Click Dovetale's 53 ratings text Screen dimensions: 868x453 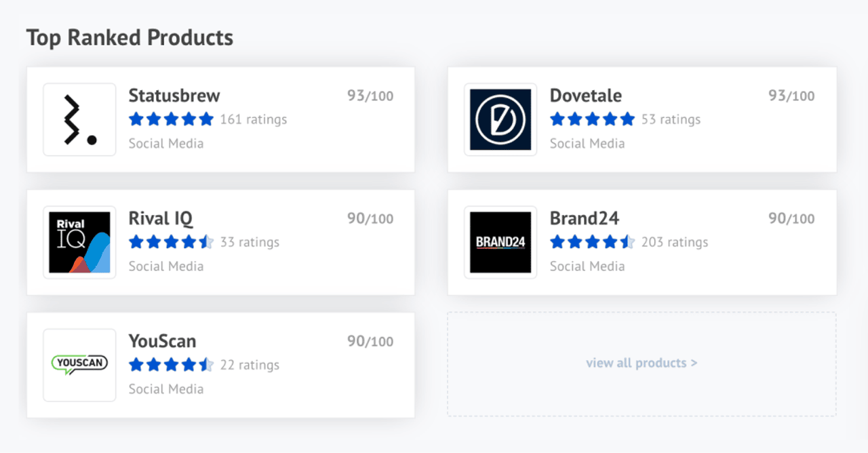[x=671, y=119]
